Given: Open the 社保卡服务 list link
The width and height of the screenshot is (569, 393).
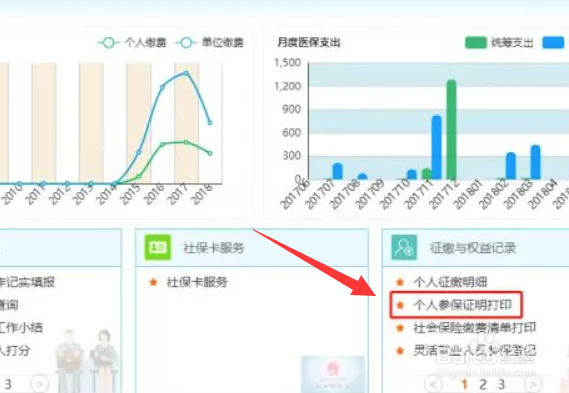Looking at the screenshot, I should (197, 282).
